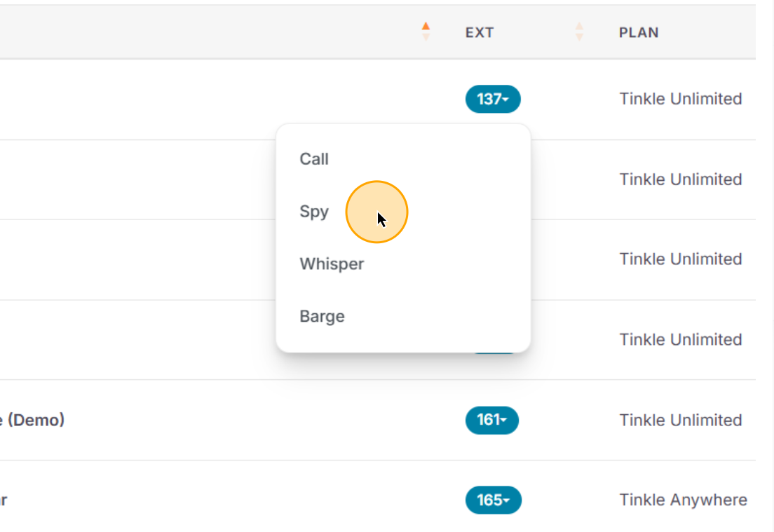Click Tinkle Unlimited in the third row

coord(681,259)
